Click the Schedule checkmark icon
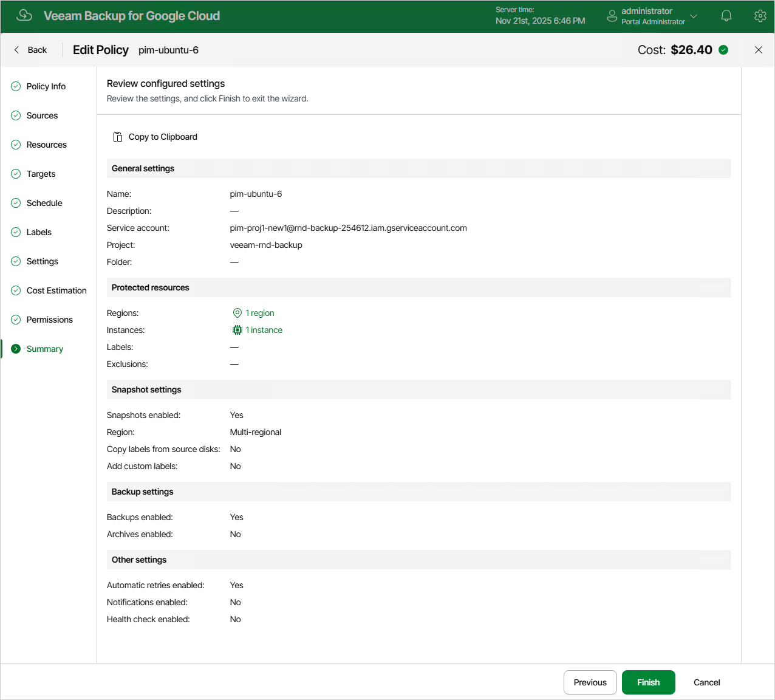The height and width of the screenshot is (700, 775). click(16, 203)
